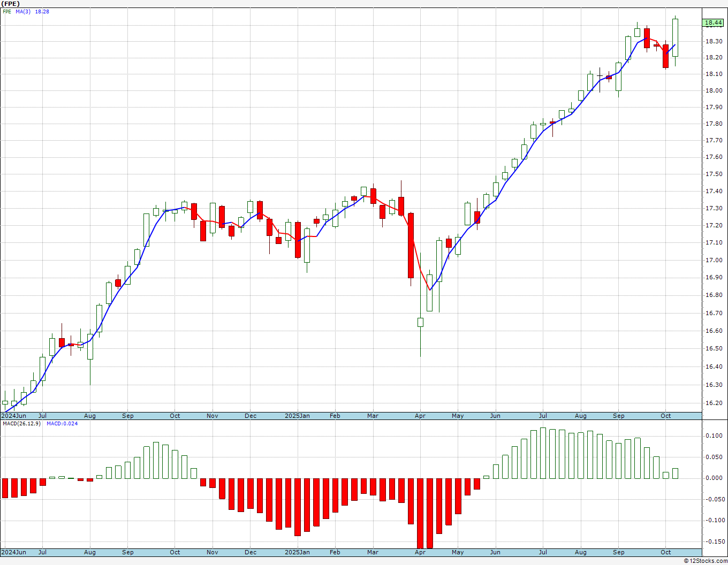Click the 12Stocks.com copyright link
The width and height of the screenshot is (728, 565).
pos(704,561)
